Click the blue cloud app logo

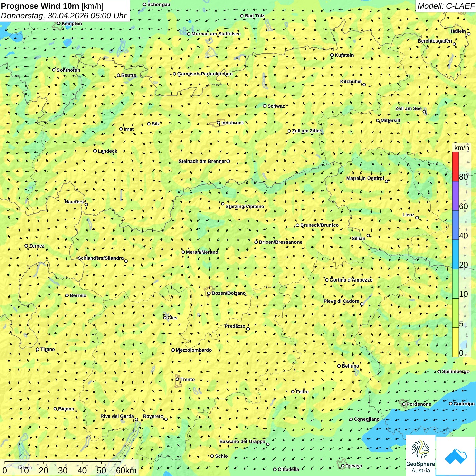tap(456, 456)
